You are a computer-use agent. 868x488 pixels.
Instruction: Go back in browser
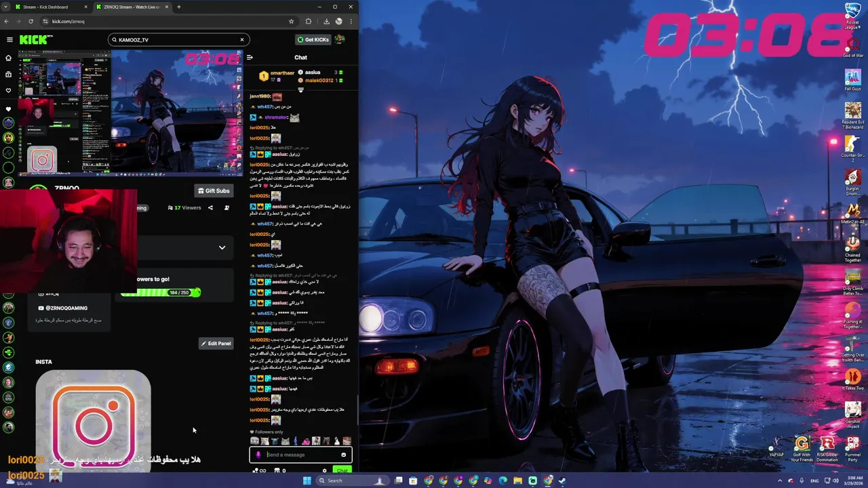[x=7, y=21]
